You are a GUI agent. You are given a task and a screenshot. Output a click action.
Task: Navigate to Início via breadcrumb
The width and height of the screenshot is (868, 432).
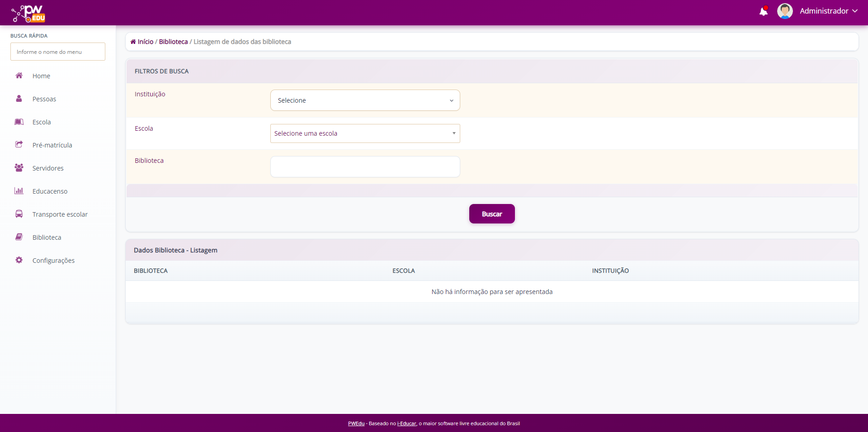pos(145,41)
